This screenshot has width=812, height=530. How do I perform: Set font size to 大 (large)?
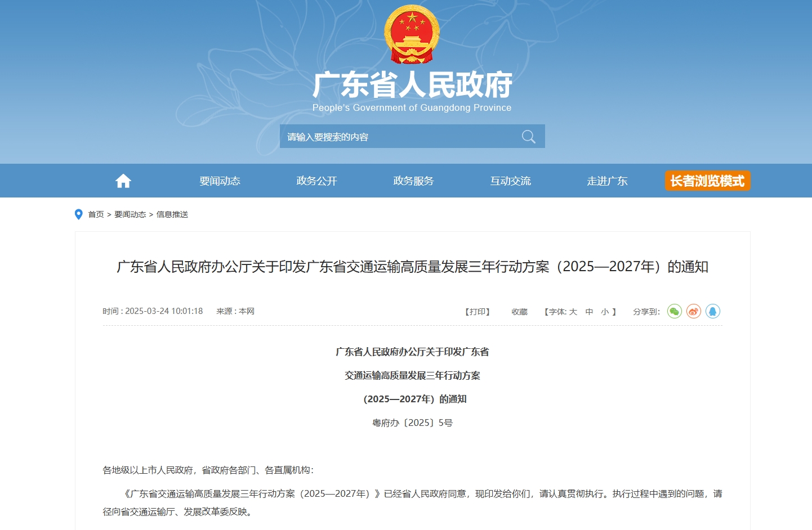(573, 312)
